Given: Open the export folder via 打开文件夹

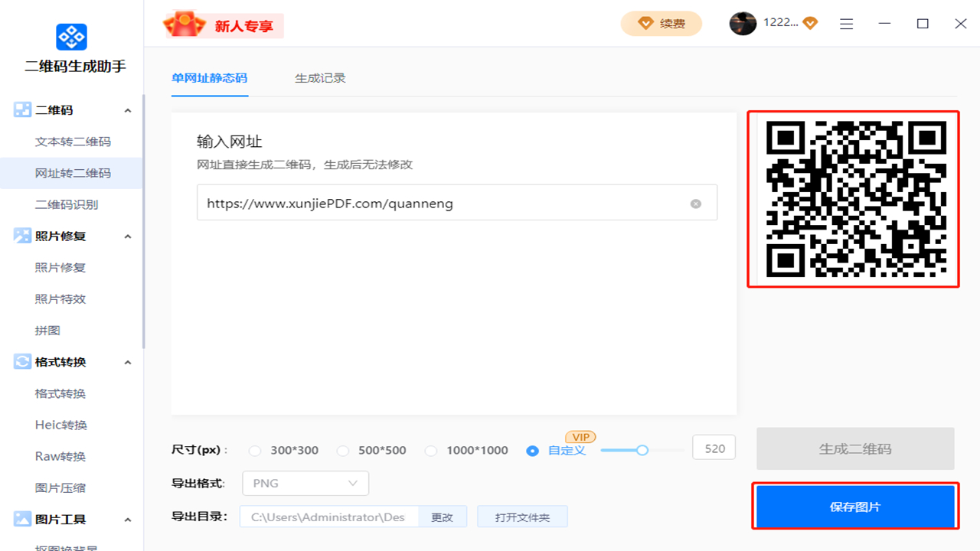Looking at the screenshot, I should (521, 516).
